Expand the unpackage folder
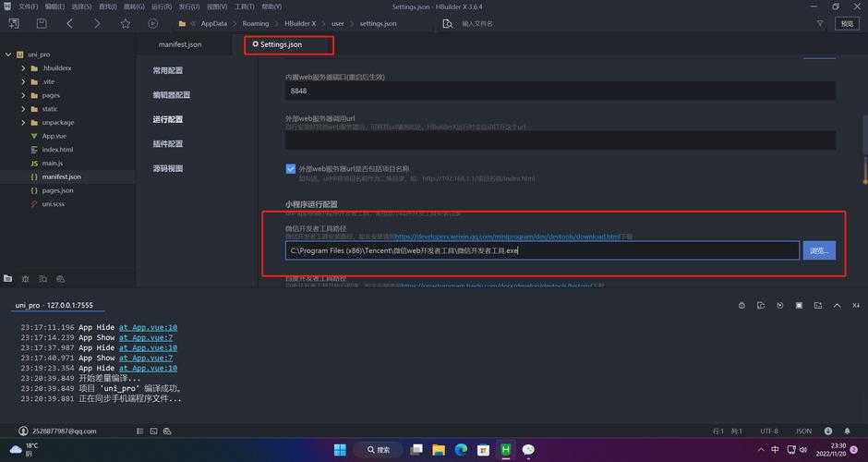The width and height of the screenshot is (868, 462). click(x=23, y=122)
